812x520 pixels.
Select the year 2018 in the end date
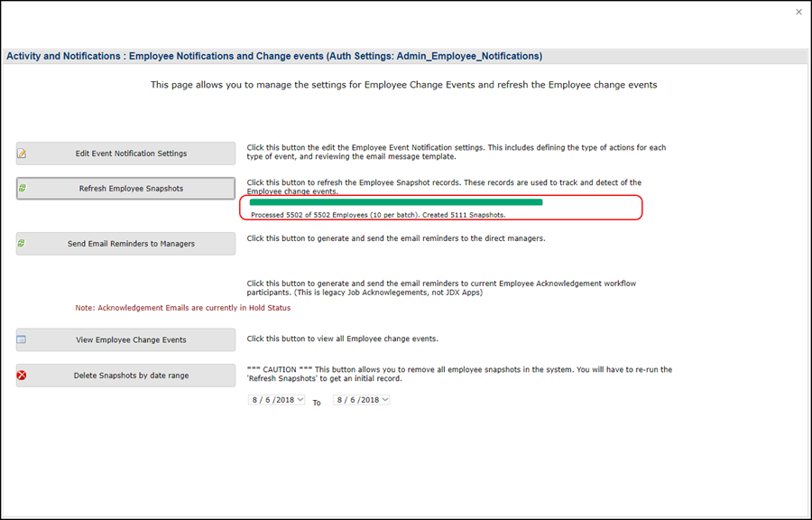tap(369, 400)
